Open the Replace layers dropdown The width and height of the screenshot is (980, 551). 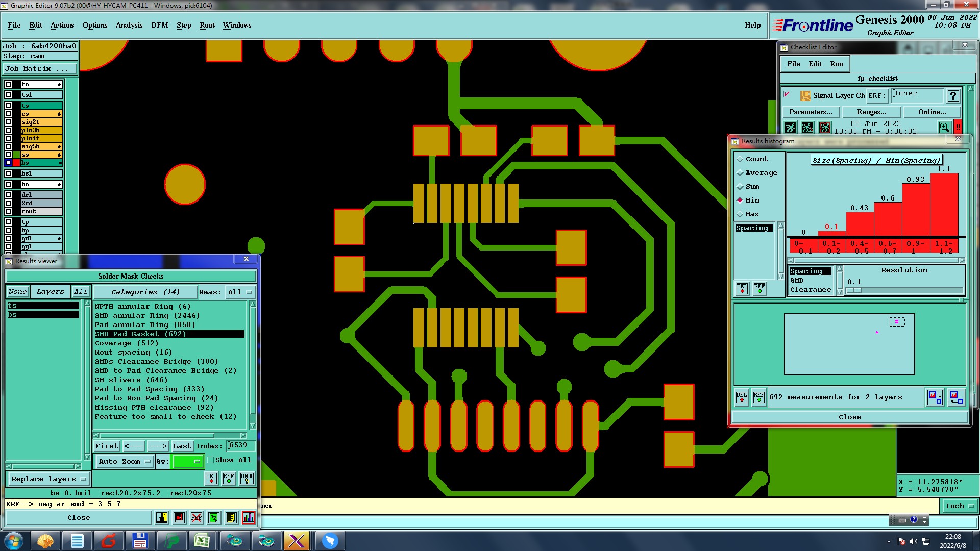click(48, 479)
